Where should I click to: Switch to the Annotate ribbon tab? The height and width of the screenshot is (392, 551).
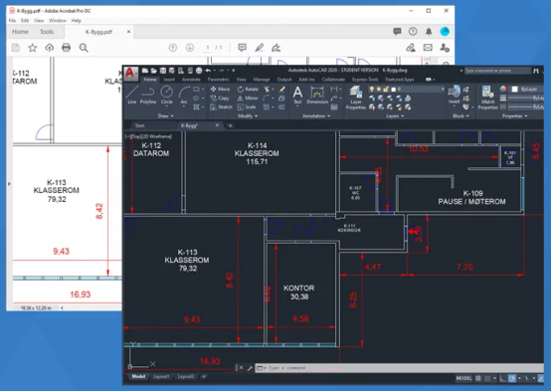[x=191, y=80]
